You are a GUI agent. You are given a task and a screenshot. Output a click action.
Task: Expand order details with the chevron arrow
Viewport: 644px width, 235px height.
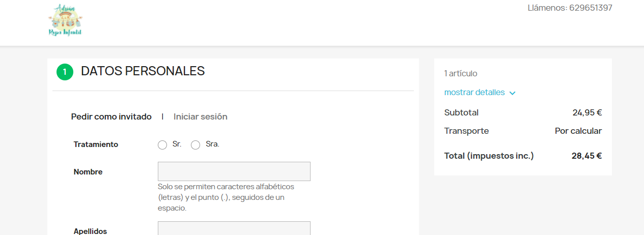[x=512, y=93]
